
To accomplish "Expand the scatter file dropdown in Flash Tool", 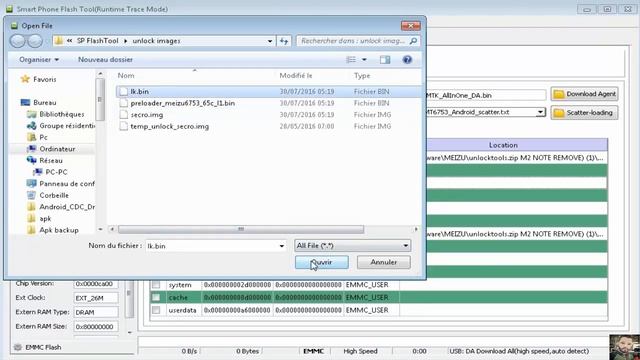I will click(540, 112).
